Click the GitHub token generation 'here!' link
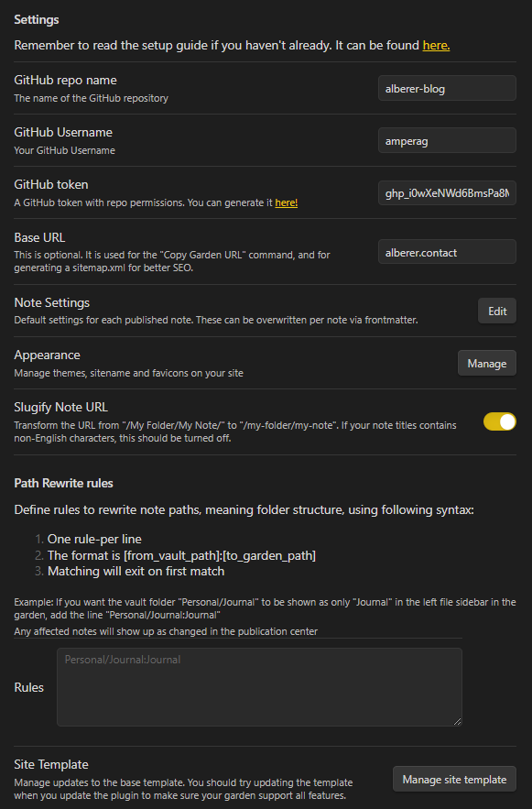Image resolution: width=532 pixels, height=809 pixels. coord(287,202)
